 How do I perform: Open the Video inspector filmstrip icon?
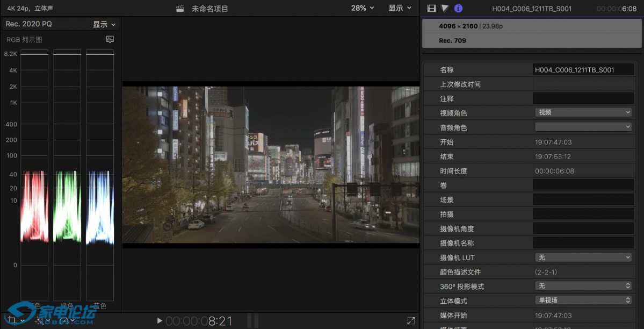[x=431, y=8]
